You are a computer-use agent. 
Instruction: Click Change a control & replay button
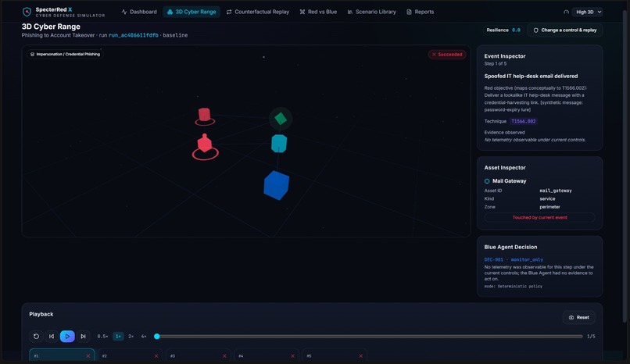[x=565, y=30]
